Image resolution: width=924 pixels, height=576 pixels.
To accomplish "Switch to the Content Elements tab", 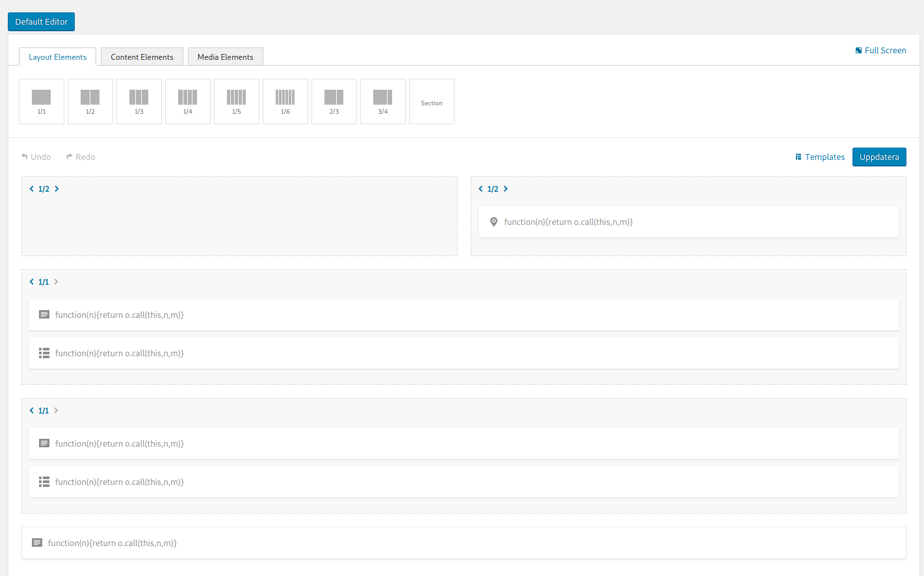I will 142,57.
